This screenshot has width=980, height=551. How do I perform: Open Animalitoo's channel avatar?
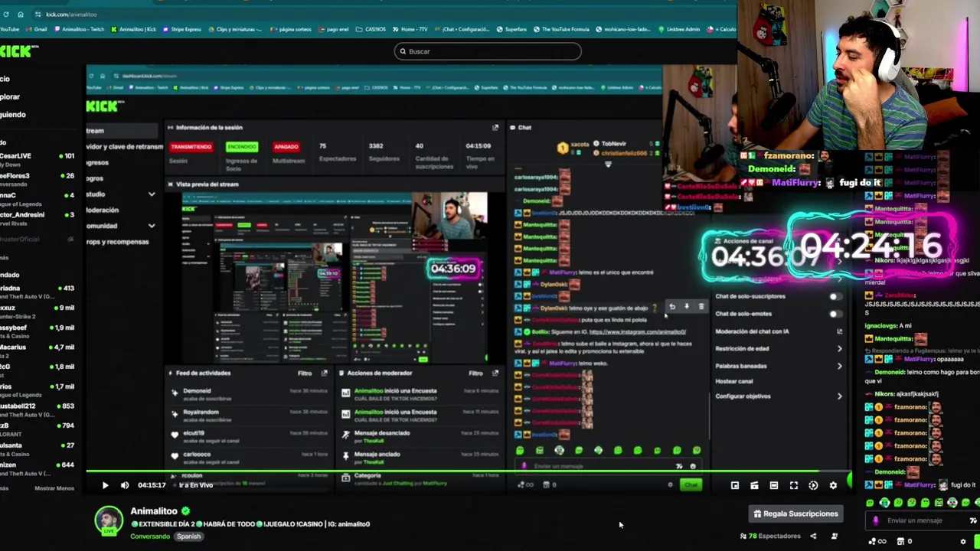click(109, 520)
